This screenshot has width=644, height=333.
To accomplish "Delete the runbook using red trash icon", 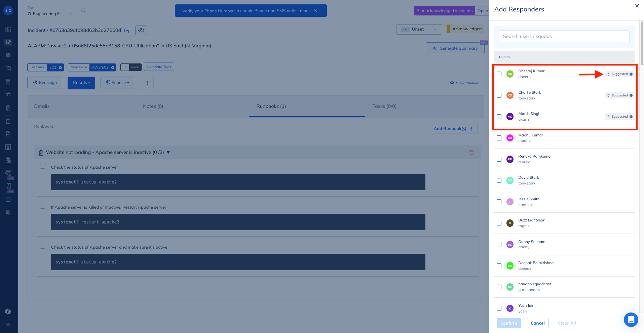I will click(471, 153).
